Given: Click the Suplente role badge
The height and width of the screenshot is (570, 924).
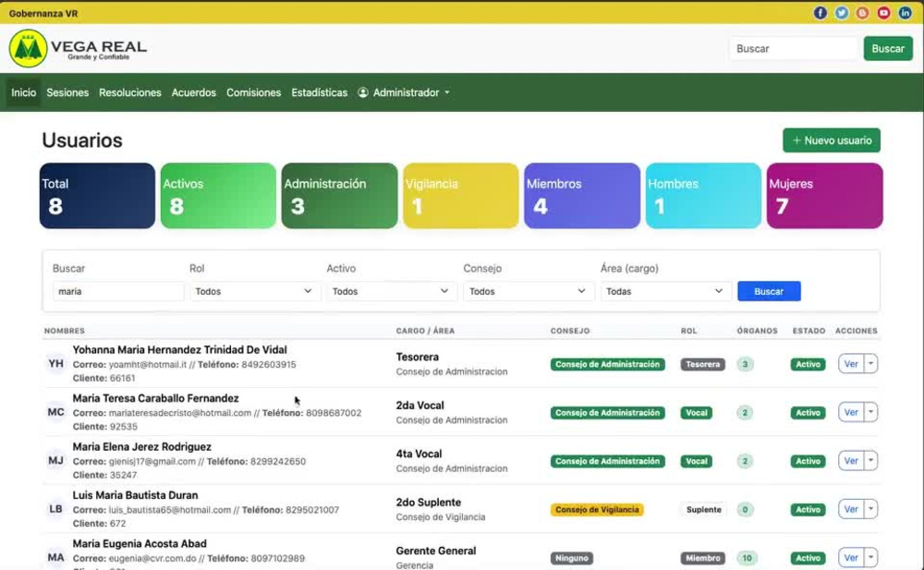Looking at the screenshot, I should (703, 509).
